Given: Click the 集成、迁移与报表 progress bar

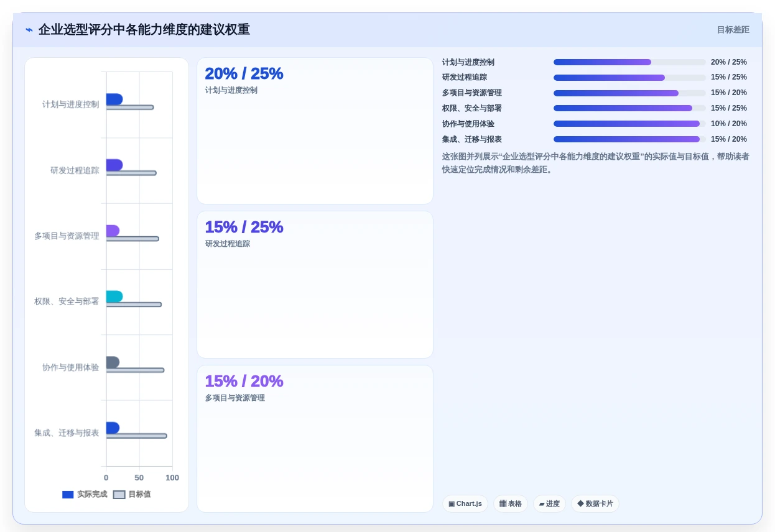Looking at the screenshot, I should point(629,139).
